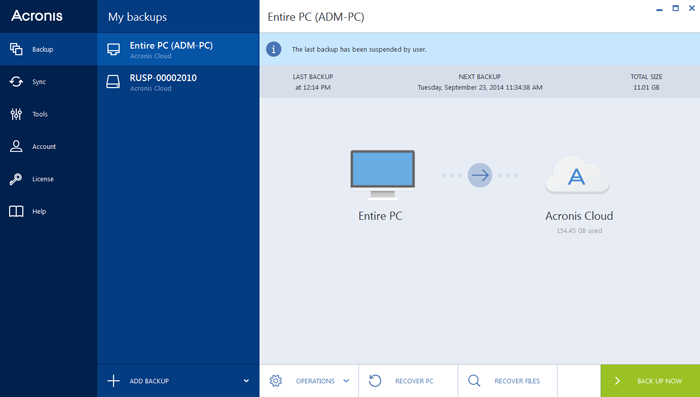Viewport: 700px width, 397px height.
Task: Click the large Entire PC monitor source image
Action: (383, 175)
